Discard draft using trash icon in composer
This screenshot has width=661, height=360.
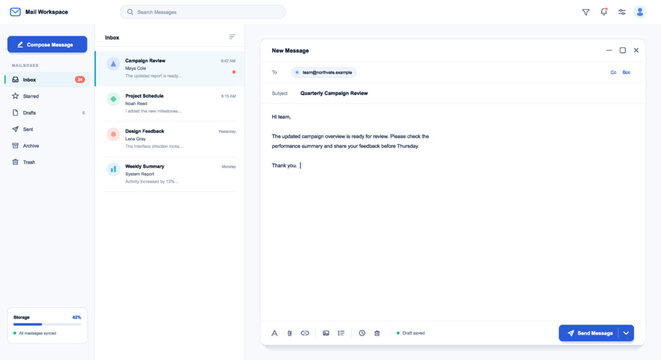coord(377,333)
